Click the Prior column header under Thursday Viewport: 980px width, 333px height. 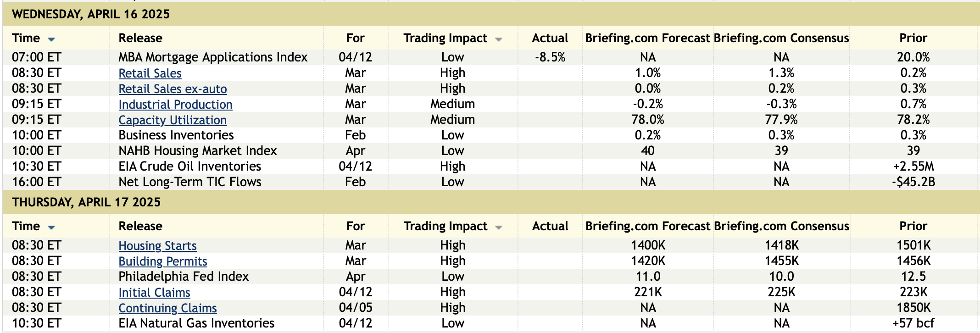pyautogui.click(x=913, y=226)
